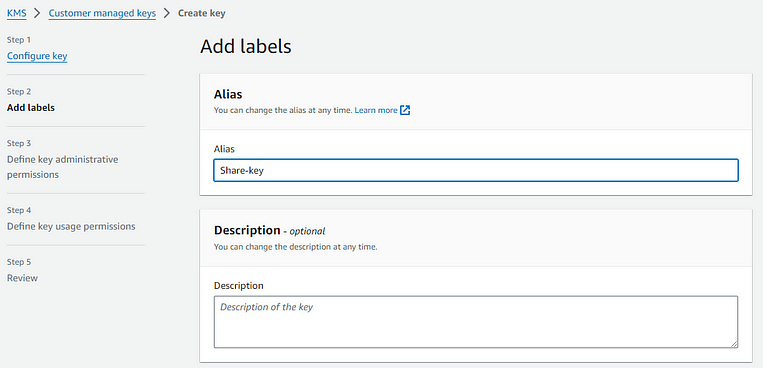763x368 pixels.
Task: Click the Description field label
Action: (238, 286)
